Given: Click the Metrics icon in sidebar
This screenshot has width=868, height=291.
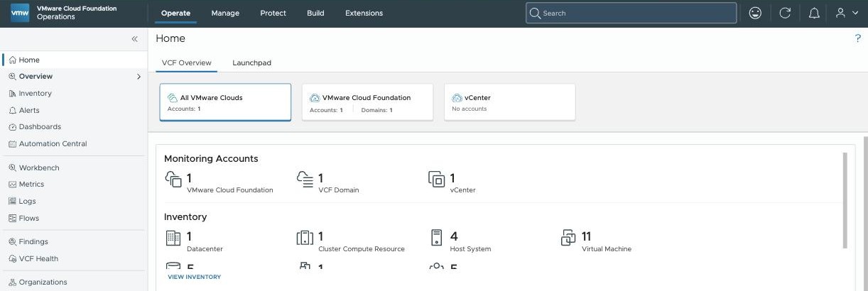Looking at the screenshot, I should coord(13,185).
